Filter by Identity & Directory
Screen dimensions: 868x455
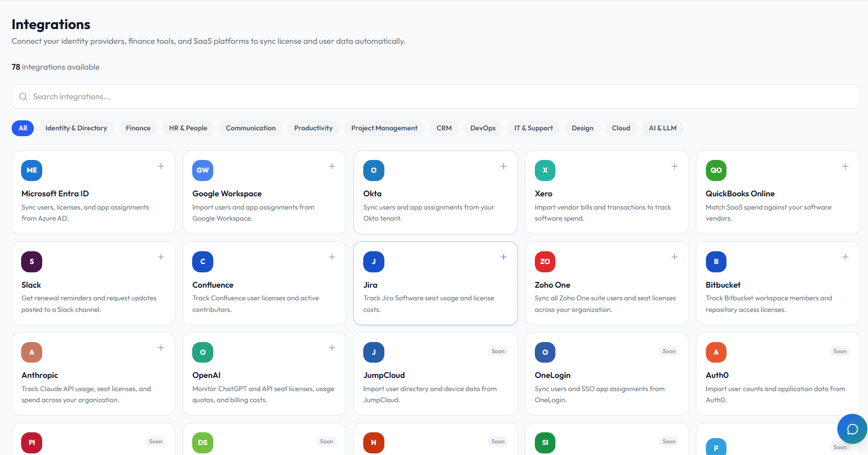tap(76, 128)
